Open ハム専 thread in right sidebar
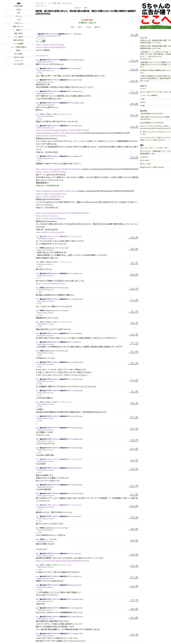This screenshot has width=171, height=644. [x=142, y=99]
